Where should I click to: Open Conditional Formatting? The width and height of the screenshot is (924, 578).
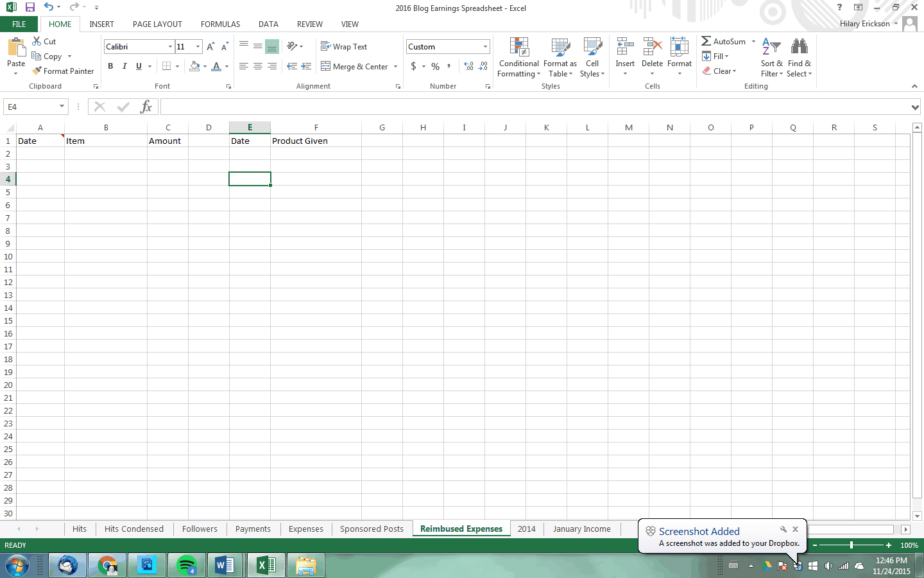[x=519, y=57]
